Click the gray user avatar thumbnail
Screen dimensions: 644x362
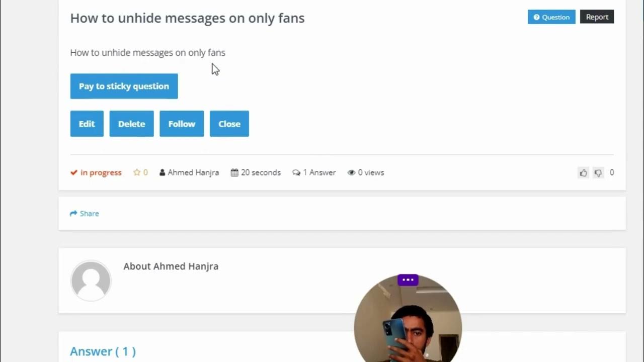pos(91,281)
